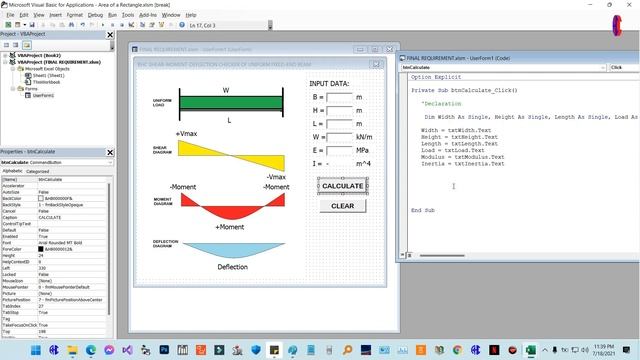Image resolution: width=640 pixels, height=360 pixels.
Task: Open the btnCalculate object dropdown in Properties
Action: point(110,162)
